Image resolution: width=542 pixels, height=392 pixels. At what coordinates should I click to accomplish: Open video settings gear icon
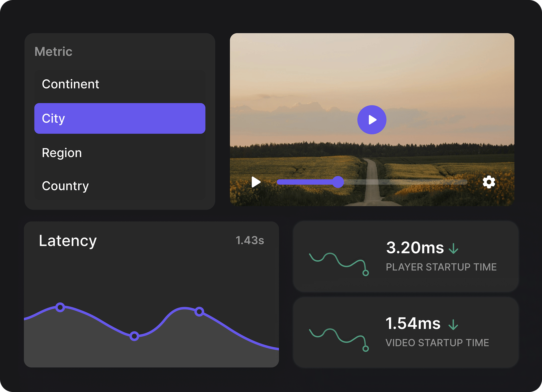pos(489,182)
